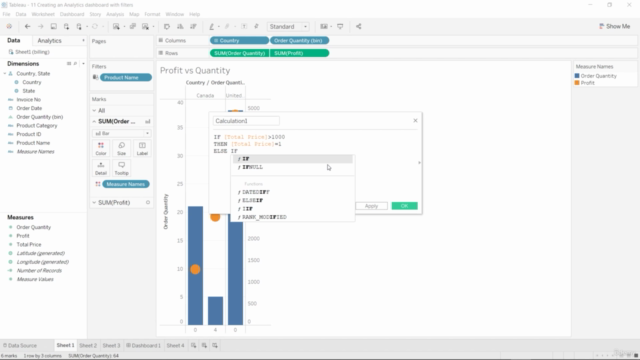Click the Fix axes pin icon
Screen dimensions: 640x360
tap(256, 27)
